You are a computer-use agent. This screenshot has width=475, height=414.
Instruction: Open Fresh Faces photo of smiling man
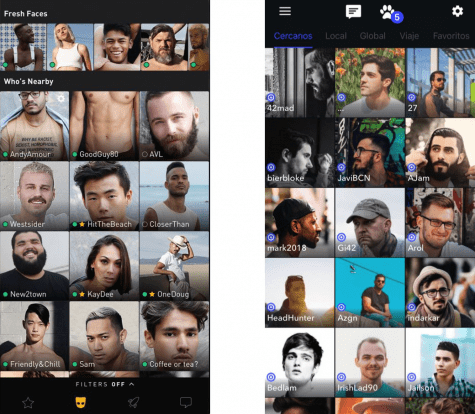117,47
